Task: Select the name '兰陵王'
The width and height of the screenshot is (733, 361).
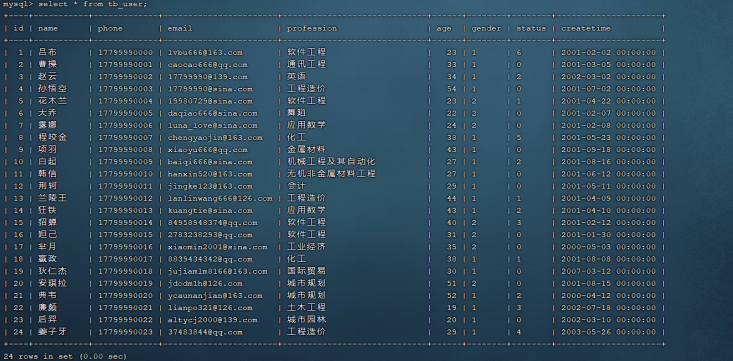Action: coord(52,198)
